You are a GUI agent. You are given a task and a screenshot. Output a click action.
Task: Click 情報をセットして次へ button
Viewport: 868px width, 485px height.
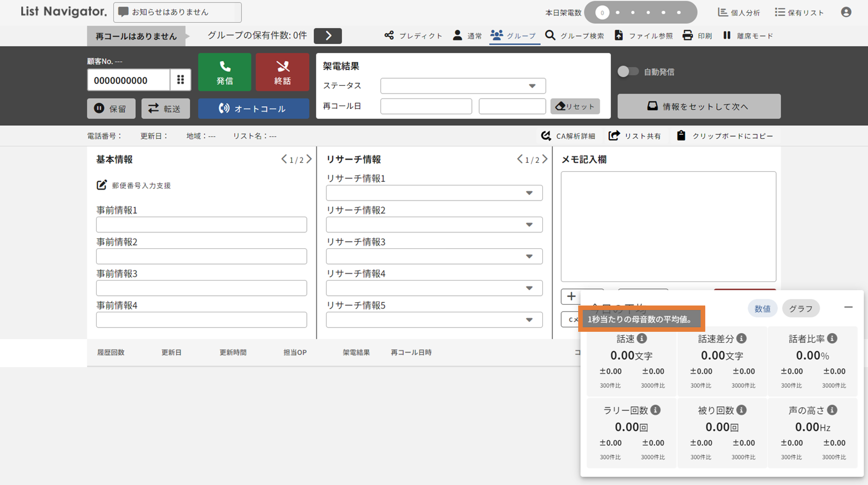pos(698,107)
